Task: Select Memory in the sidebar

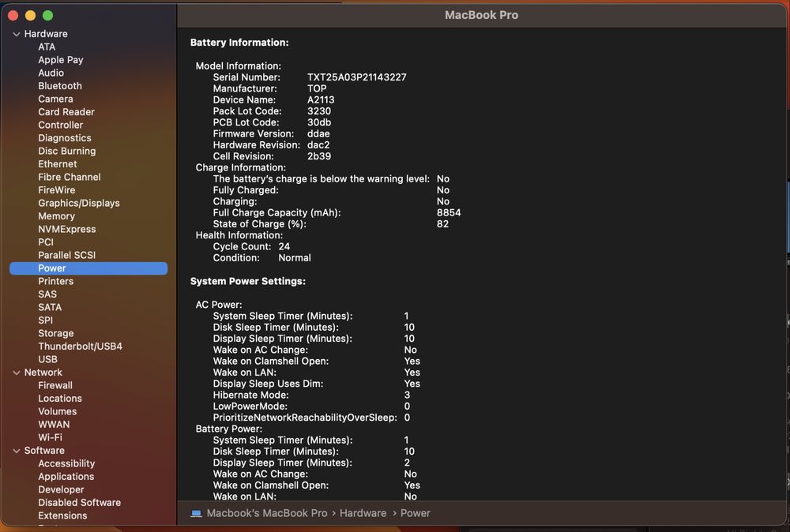Action: coord(56,216)
